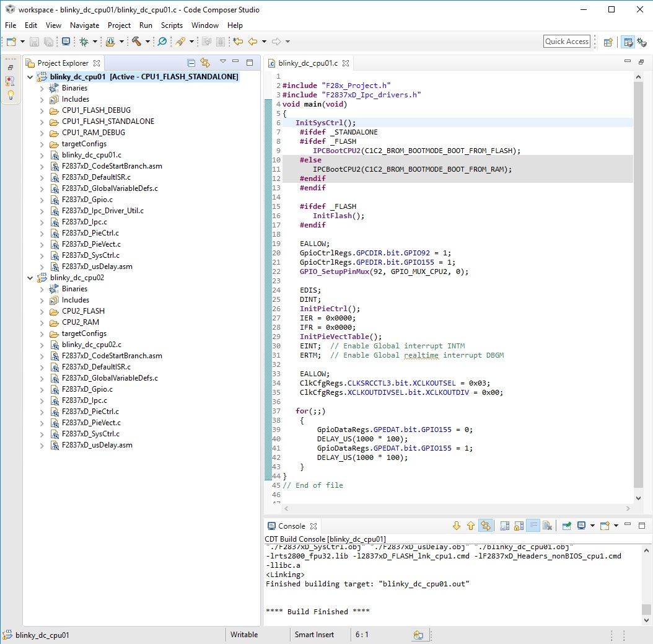
Task: Clear the Console output
Action: pos(548,525)
